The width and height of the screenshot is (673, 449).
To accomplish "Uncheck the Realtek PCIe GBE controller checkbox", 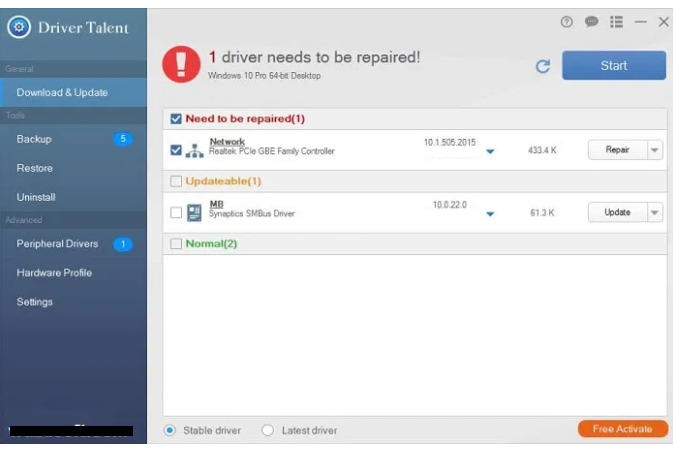I will coord(176,150).
